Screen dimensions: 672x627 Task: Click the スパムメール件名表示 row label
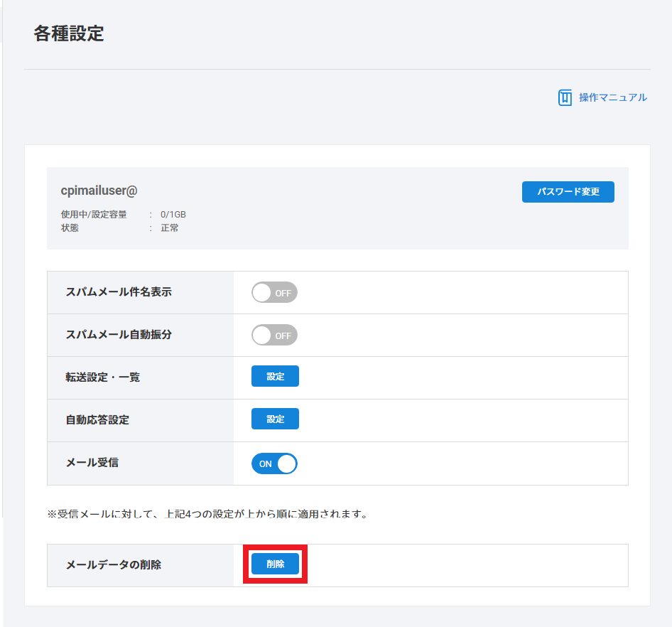(x=119, y=292)
